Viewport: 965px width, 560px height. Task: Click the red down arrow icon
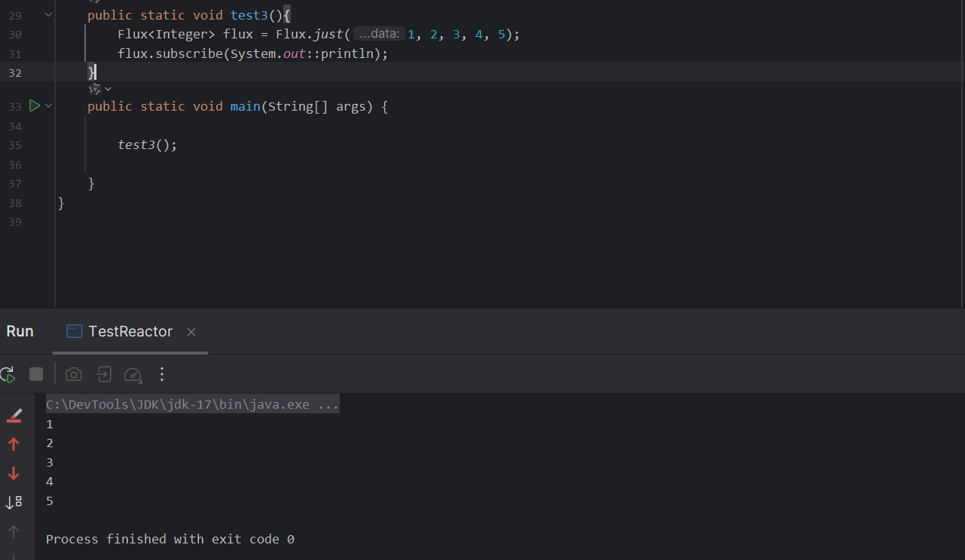[x=14, y=473]
